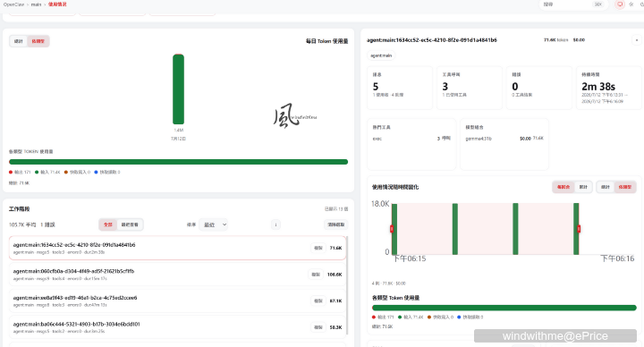Select 依類型 in usage-over-time chart

pyautogui.click(x=625, y=187)
